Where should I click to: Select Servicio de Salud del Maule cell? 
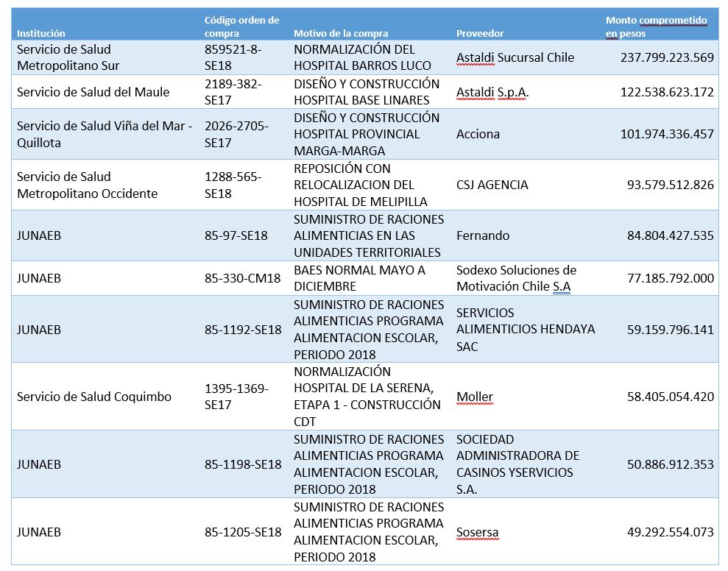coord(93,92)
